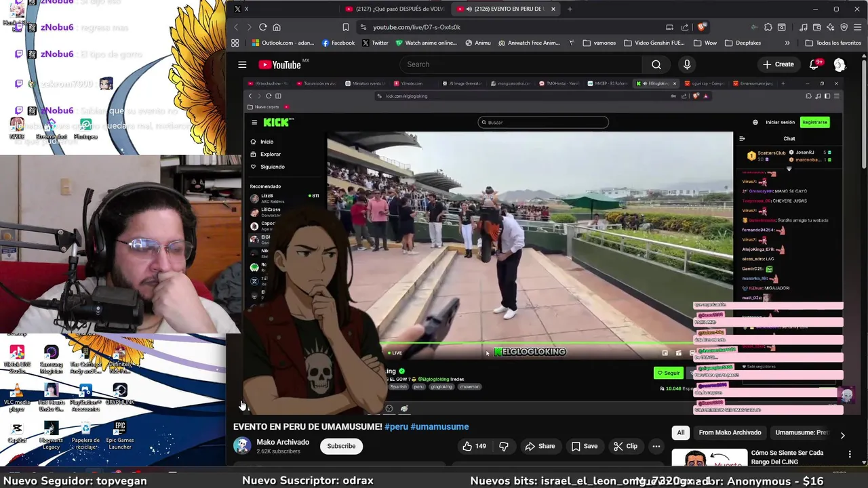Click the YouTube search input field
Image resolution: width=868 pixels, height=488 pixels.
521,64
